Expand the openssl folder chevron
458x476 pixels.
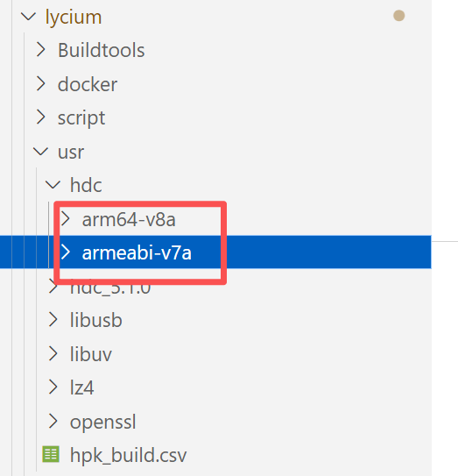(x=53, y=421)
